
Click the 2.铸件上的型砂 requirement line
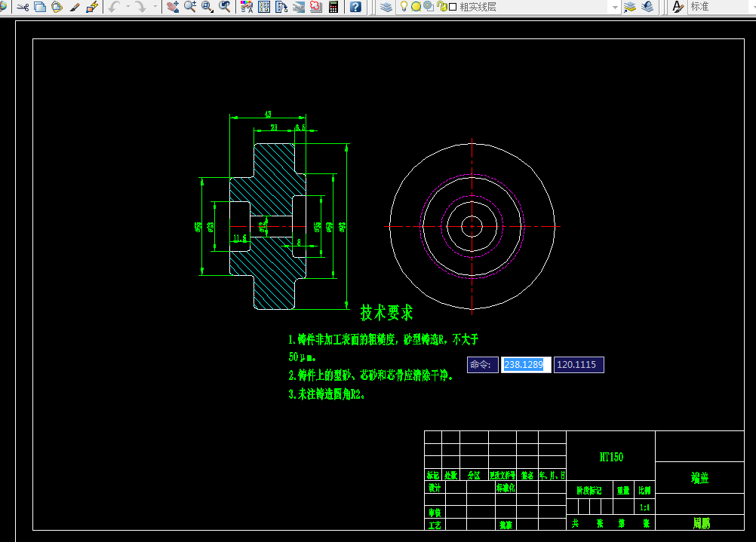[370, 375]
